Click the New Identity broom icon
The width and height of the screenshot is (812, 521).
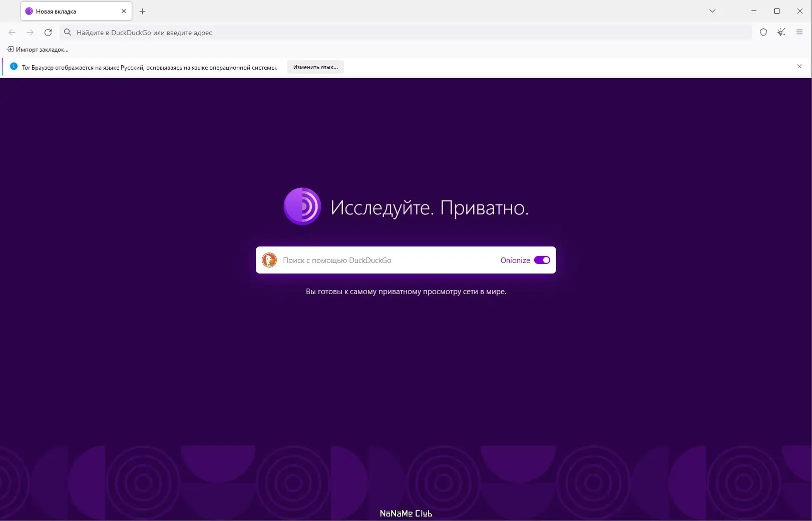tap(781, 33)
